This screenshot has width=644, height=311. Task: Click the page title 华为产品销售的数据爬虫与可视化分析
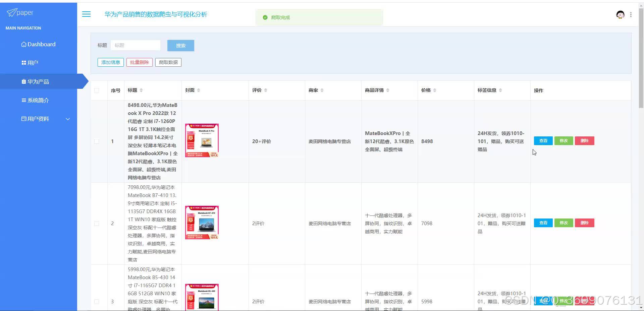pyautogui.click(x=156, y=14)
